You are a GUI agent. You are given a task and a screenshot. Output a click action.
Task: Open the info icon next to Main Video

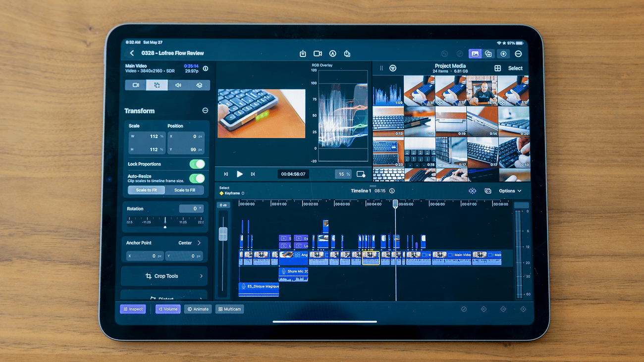(x=206, y=69)
